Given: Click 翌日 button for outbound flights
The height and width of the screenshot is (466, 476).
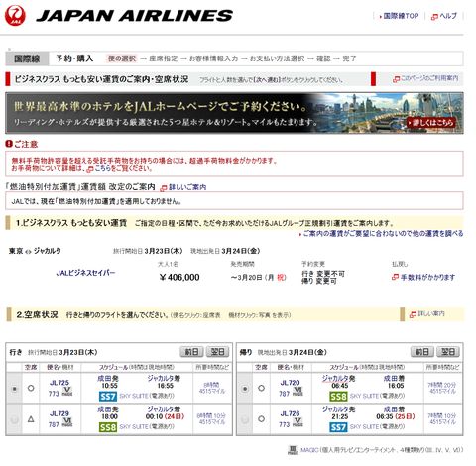Looking at the screenshot, I should pos(217,352).
